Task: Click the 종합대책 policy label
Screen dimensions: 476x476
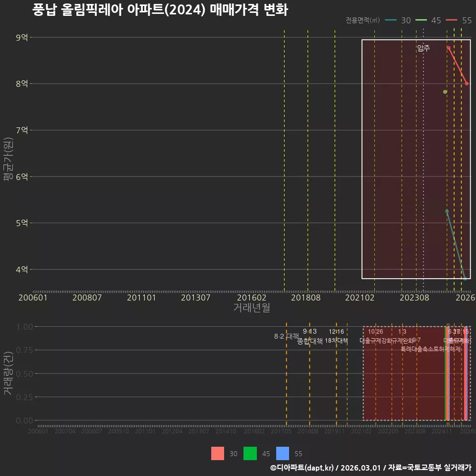Action: [309, 341]
